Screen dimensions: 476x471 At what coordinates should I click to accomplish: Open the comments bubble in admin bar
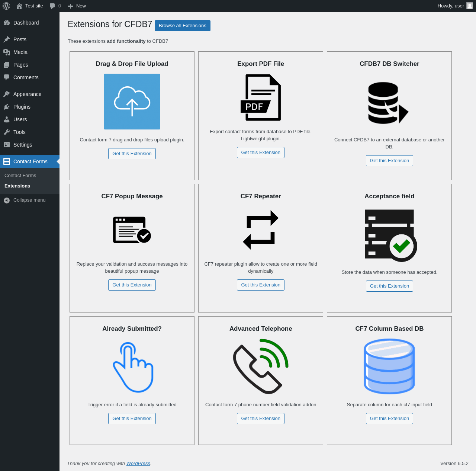55,6
